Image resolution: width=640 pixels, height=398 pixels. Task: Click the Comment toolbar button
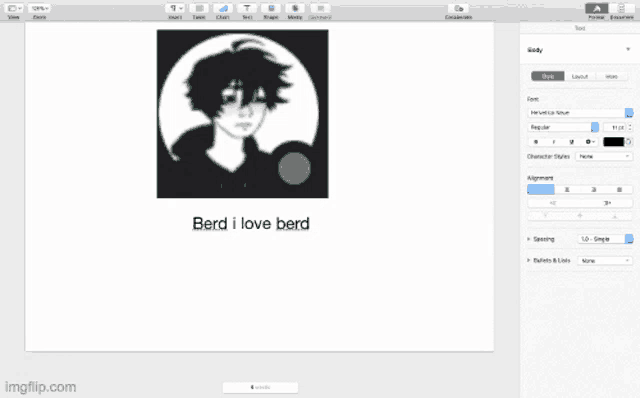pos(320,9)
